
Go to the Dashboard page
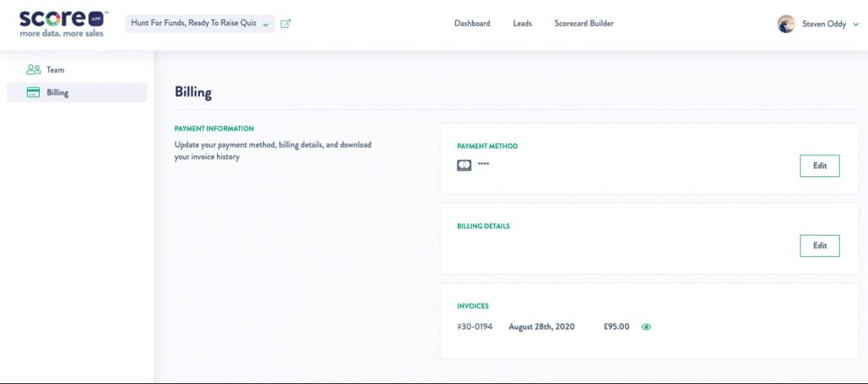(x=472, y=24)
